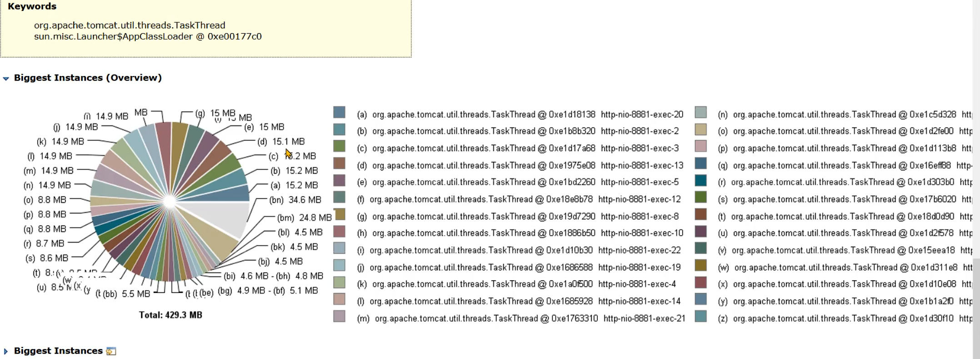
Task: Click the (o) 8.8 MB pie label
Action: pos(45,200)
